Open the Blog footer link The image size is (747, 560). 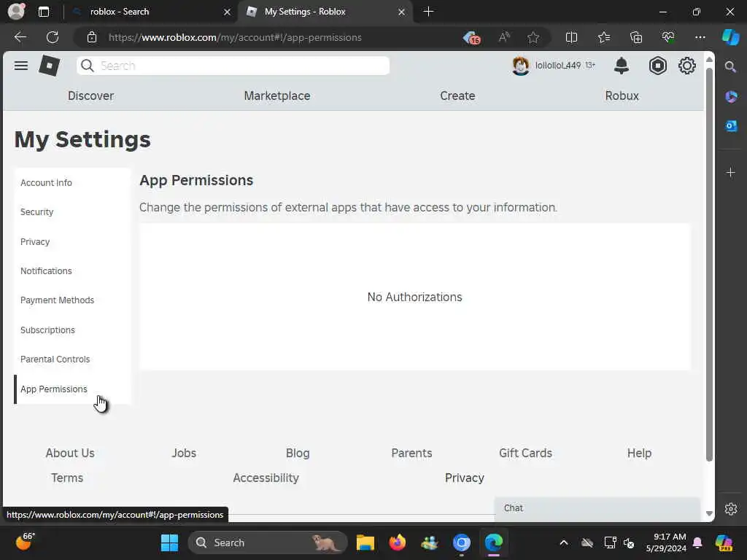click(x=298, y=453)
